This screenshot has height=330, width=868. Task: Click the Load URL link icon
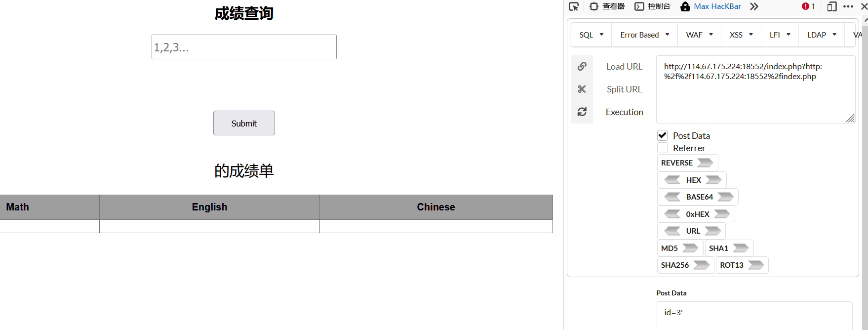coord(582,66)
